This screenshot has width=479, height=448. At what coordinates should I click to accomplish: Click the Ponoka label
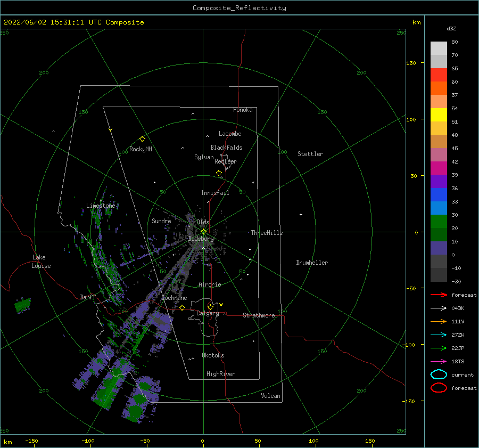(x=243, y=110)
